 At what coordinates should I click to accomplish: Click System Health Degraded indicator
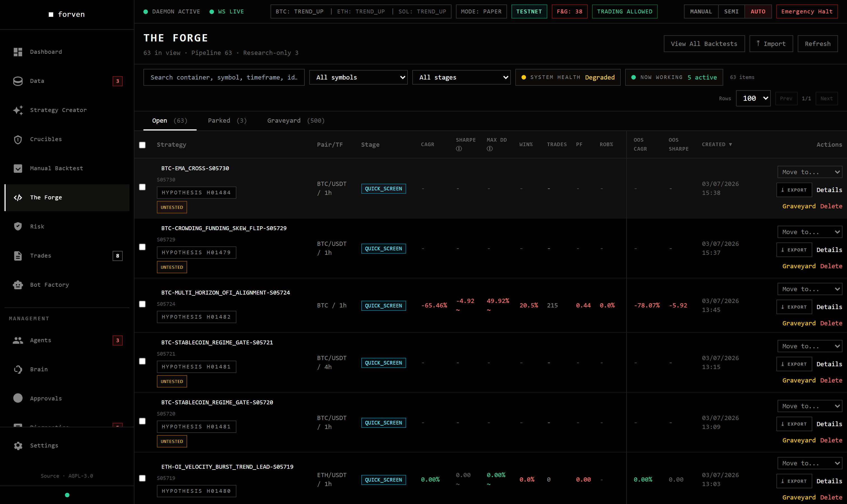pos(568,78)
